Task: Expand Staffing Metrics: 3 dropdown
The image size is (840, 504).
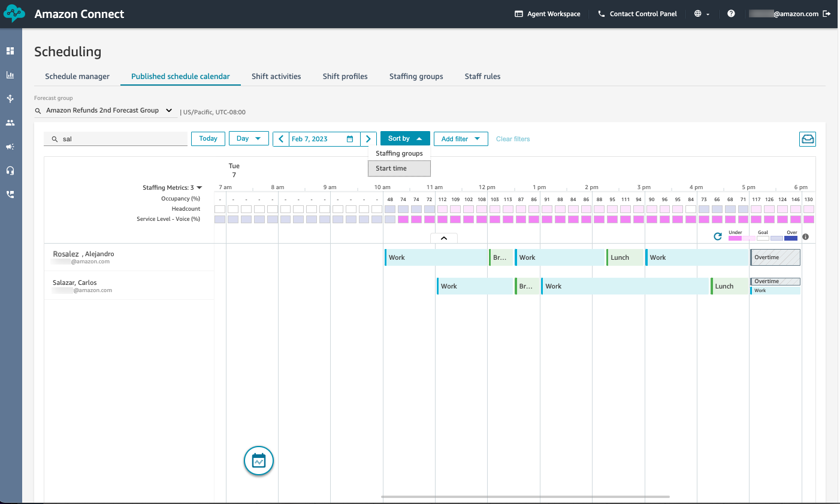Action: click(x=173, y=187)
